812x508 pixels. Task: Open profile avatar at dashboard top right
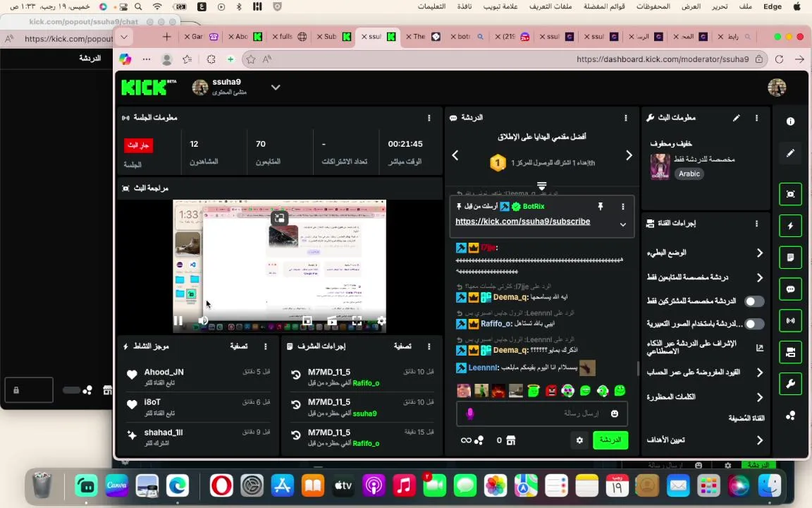[x=777, y=87]
